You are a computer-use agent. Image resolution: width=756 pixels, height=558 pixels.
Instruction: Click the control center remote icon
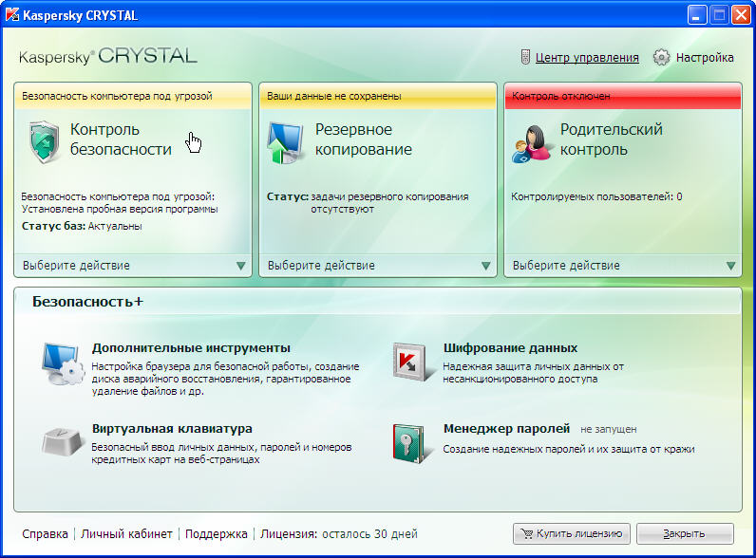tap(525, 57)
